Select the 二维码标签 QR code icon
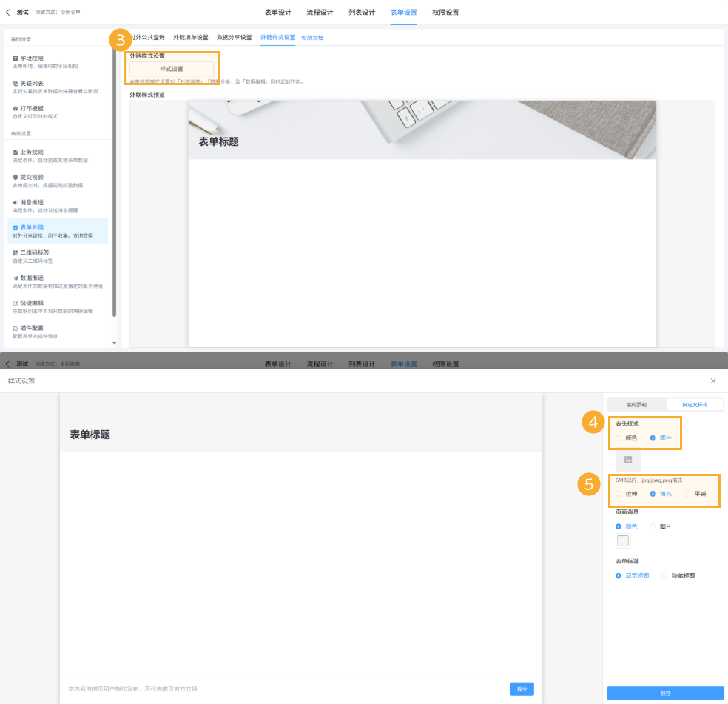 pos(16,252)
